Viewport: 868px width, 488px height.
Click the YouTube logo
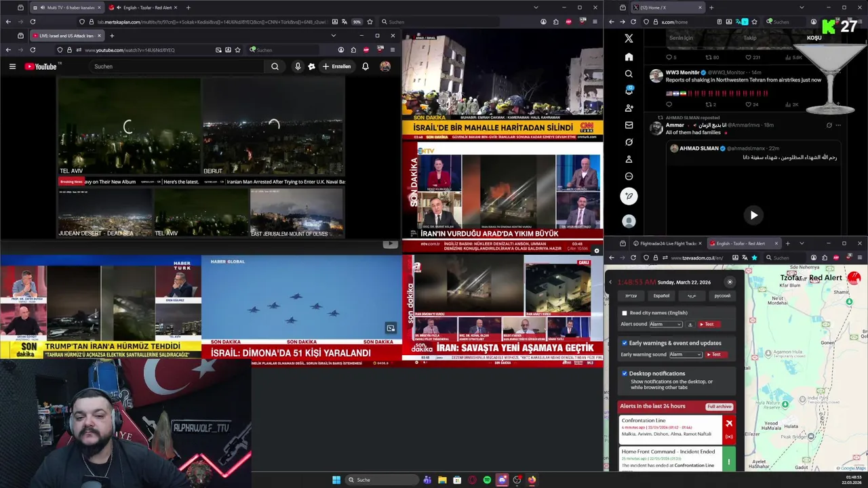point(41,66)
